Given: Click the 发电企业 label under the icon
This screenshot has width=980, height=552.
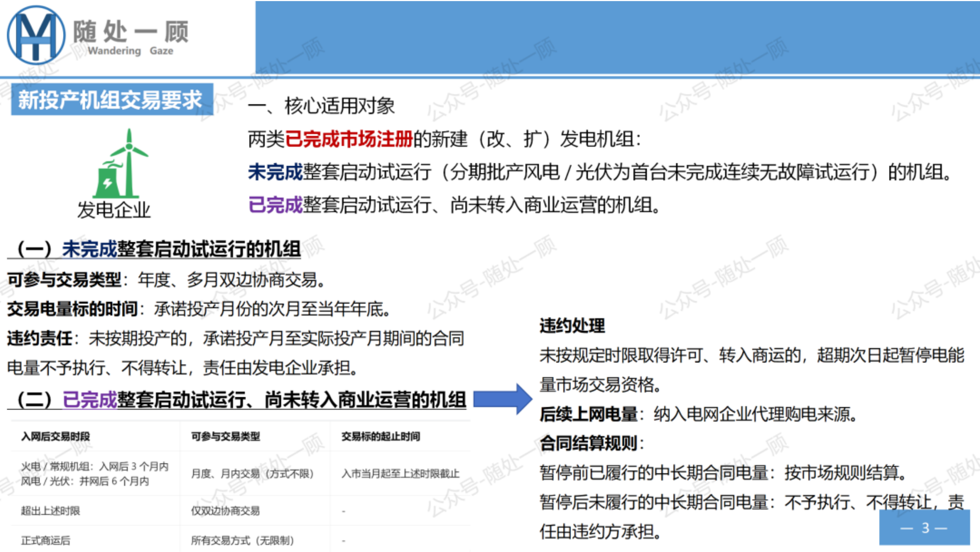Looking at the screenshot, I should point(114,210).
